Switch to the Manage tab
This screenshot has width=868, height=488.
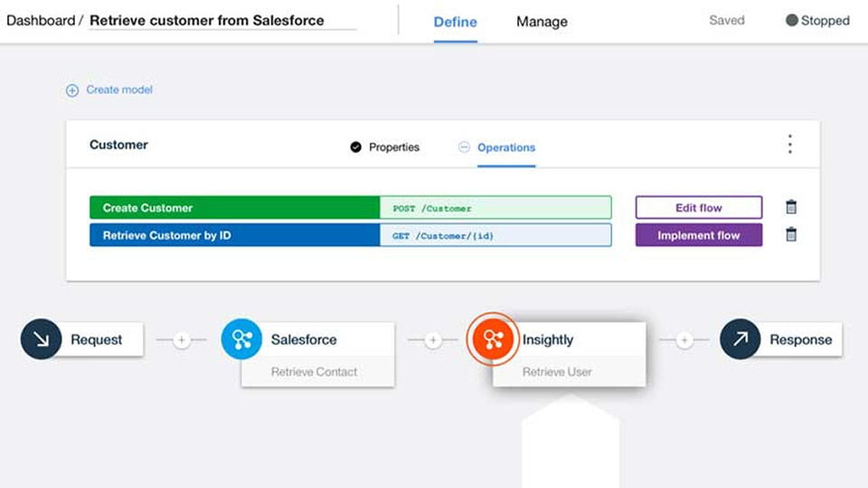tap(542, 22)
